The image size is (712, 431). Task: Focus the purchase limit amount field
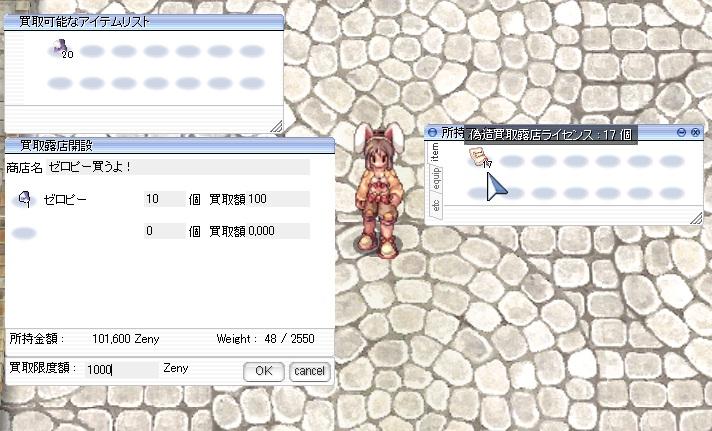pyautogui.click(x=122, y=370)
